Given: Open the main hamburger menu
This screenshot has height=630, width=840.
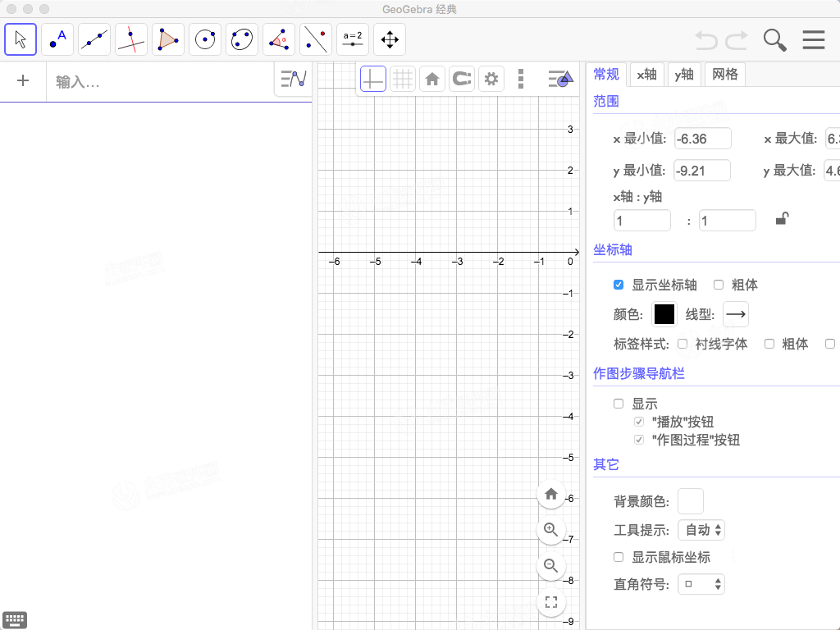Looking at the screenshot, I should (x=813, y=40).
